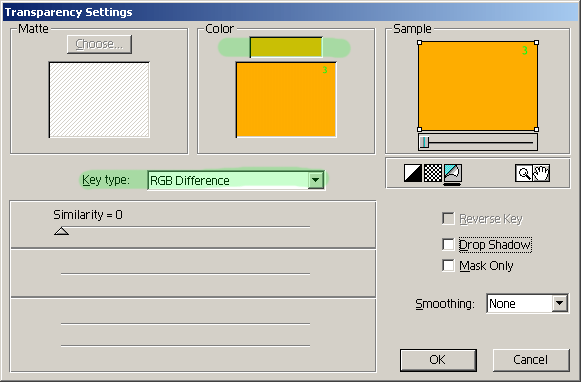This screenshot has width=581, height=382.
Task: Click the Choose... matte button
Action: 99,44
